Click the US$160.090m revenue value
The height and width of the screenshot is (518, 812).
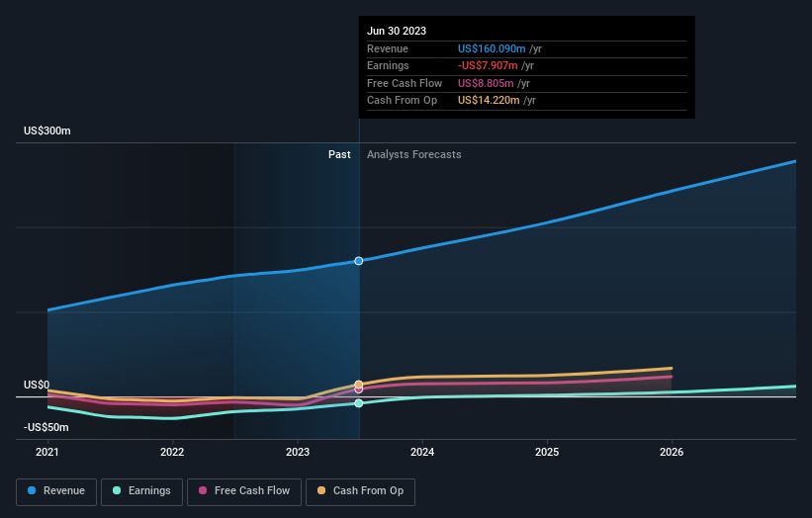[x=492, y=48]
